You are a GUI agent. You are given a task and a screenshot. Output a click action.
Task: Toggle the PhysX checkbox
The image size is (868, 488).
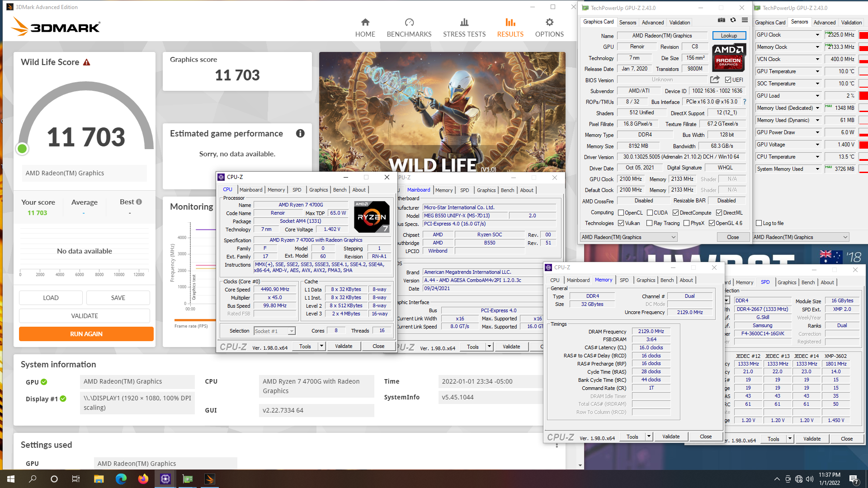click(x=686, y=223)
